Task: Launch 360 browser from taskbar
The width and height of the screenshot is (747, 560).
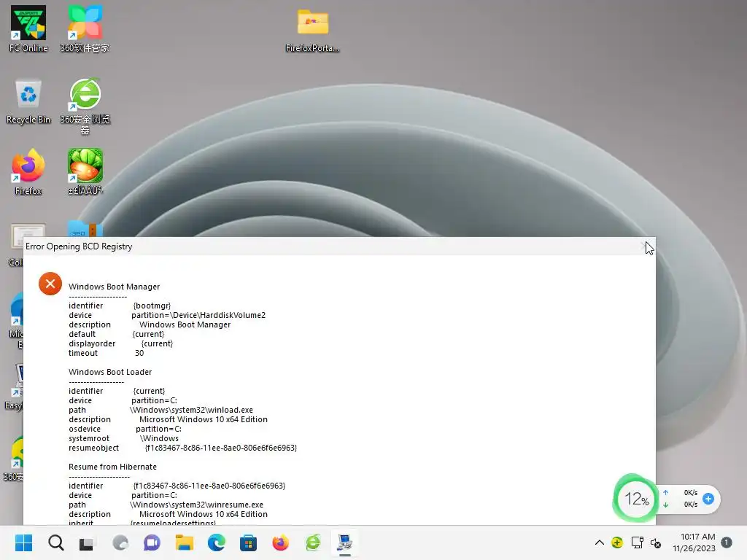Action: [313, 542]
